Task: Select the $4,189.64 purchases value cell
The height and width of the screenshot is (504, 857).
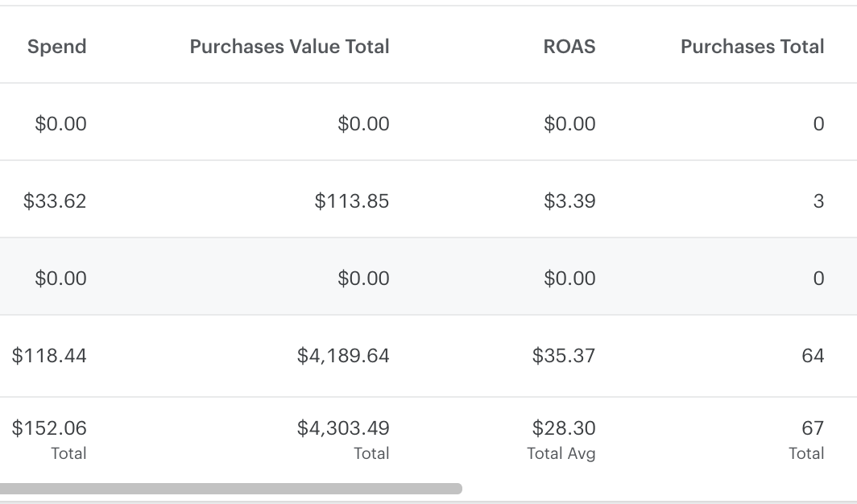Action: click(342, 356)
